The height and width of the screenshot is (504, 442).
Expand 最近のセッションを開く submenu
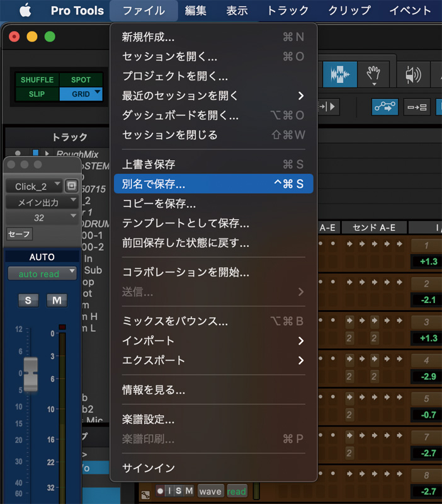tap(213, 96)
